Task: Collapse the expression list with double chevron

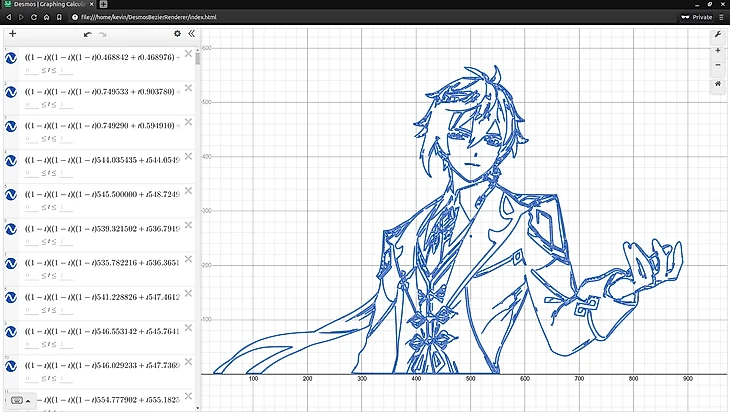Action: [192, 33]
